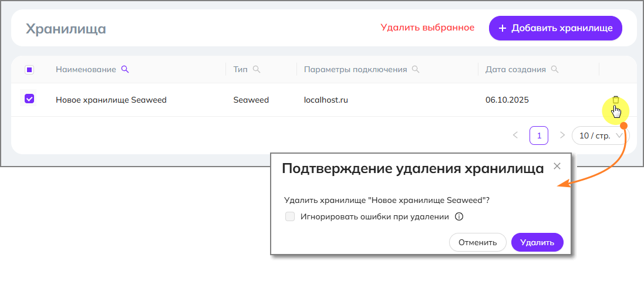Toggle the select-all checkbox in table header

tap(29, 70)
